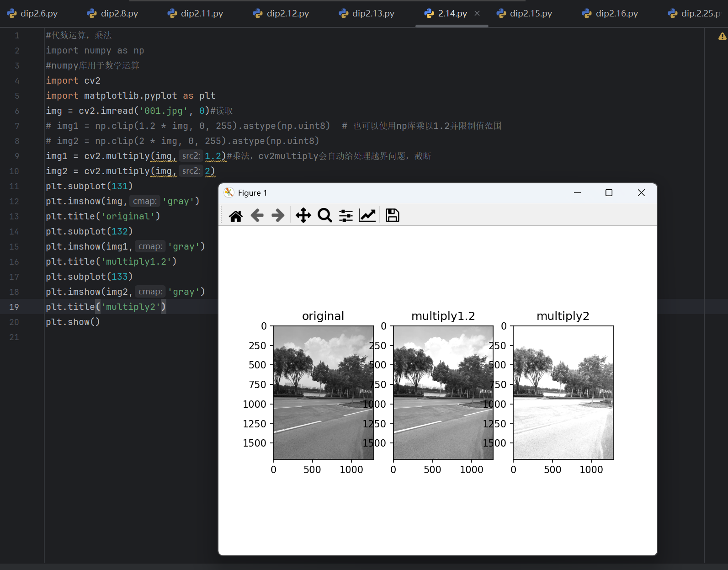Maximize the Figure 1 window
The image size is (728, 570).
point(609,193)
